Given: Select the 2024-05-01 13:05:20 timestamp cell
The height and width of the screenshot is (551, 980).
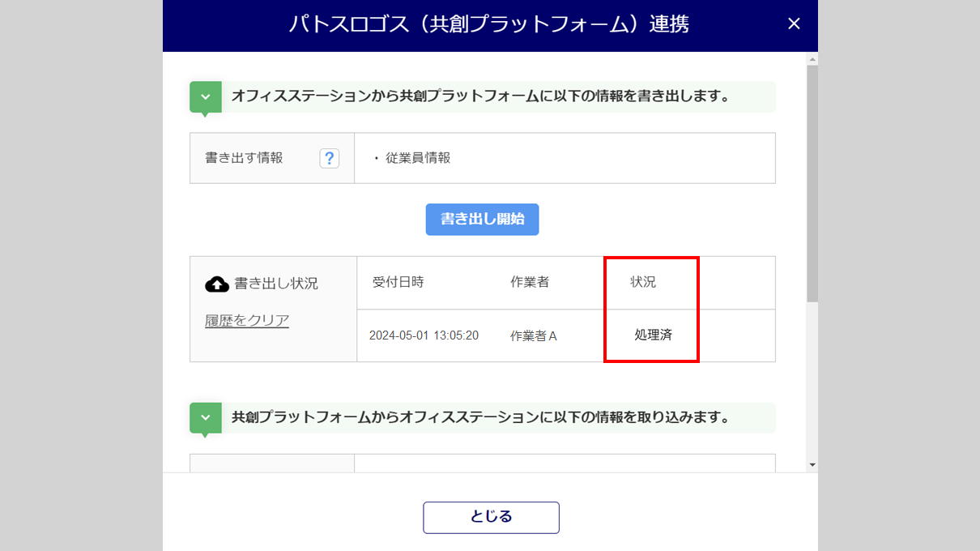Looking at the screenshot, I should [424, 335].
